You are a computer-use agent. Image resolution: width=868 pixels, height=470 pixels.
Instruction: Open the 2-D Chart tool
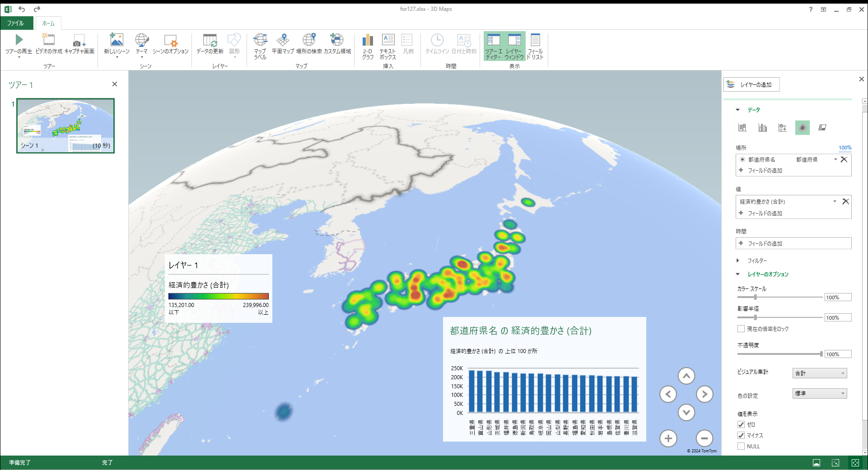[x=368, y=40]
